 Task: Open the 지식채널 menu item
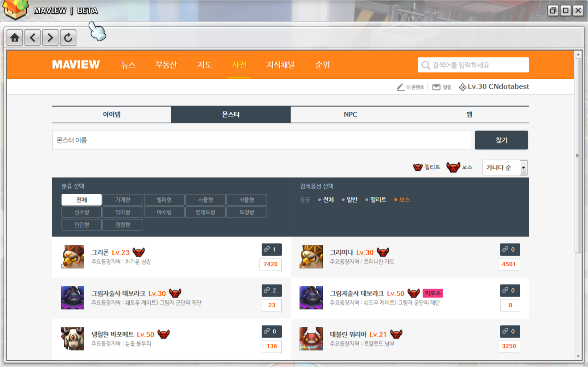tap(280, 65)
